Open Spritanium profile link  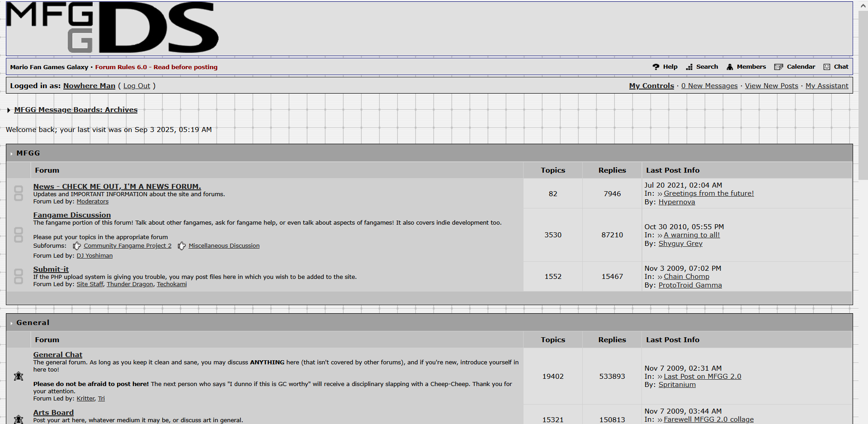pyautogui.click(x=677, y=385)
